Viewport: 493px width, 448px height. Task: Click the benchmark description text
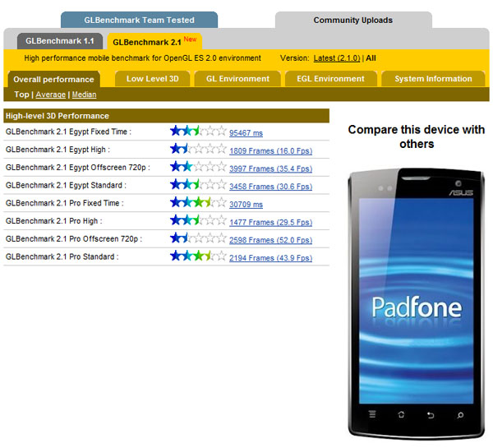142,58
